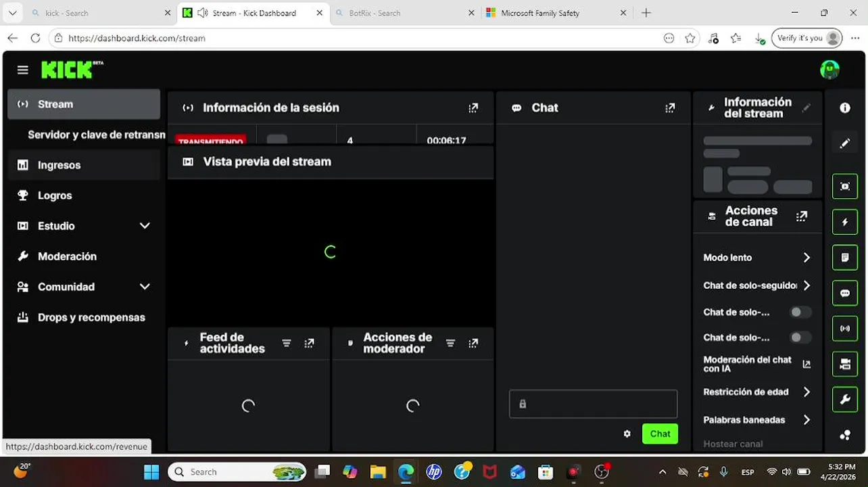The width and height of the screenshot is (868, 487).
Task: Open Restricción de edad options chevron
Action: click(806, 392)
